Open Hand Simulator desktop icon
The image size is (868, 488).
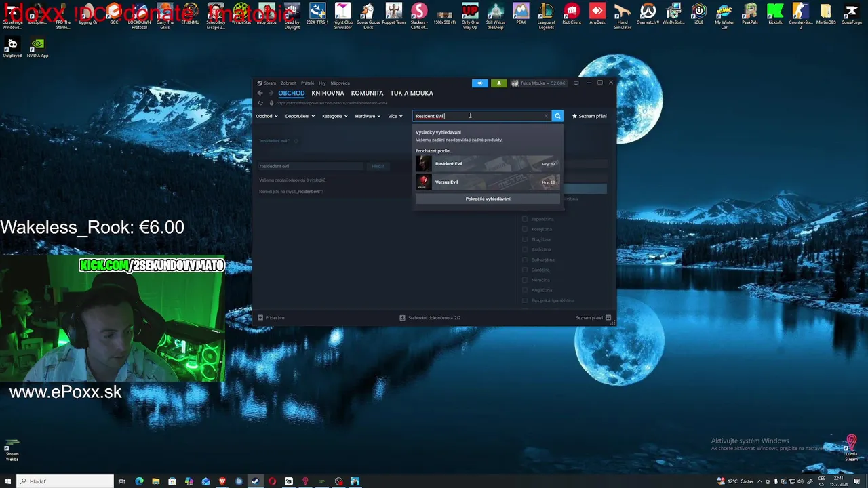point(623,16)
